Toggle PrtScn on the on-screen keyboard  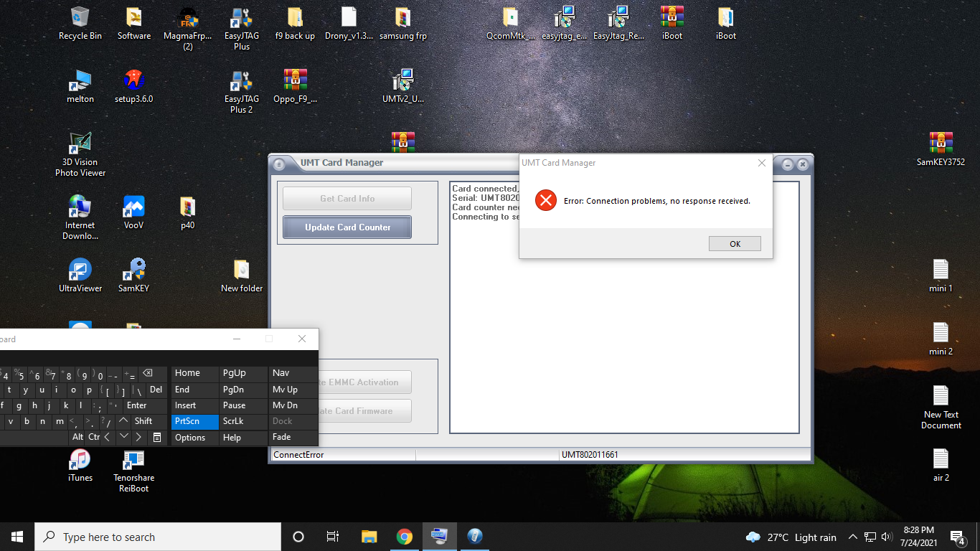pos(195,421)
